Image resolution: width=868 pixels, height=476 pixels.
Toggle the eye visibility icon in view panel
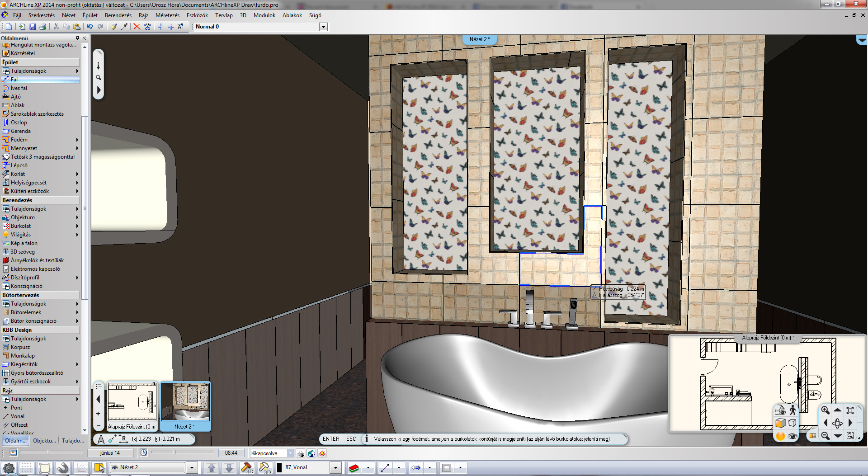[792, 436]
